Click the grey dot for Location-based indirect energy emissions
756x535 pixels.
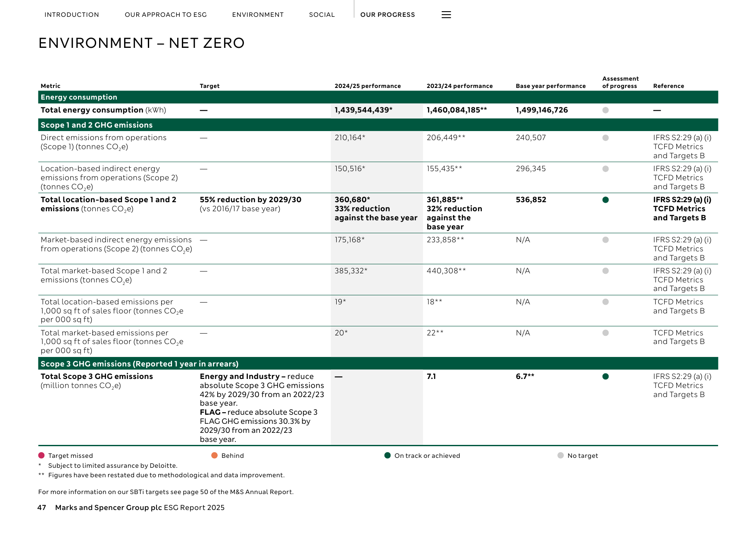click(606, 169)
